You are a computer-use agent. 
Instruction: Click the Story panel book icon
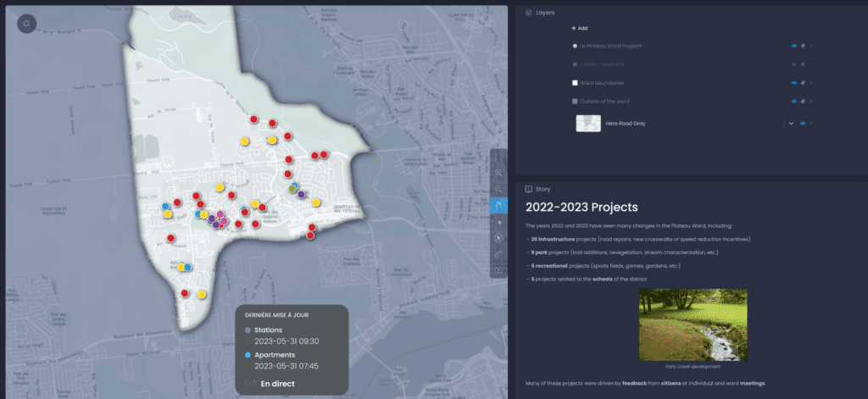pos(528,189)
